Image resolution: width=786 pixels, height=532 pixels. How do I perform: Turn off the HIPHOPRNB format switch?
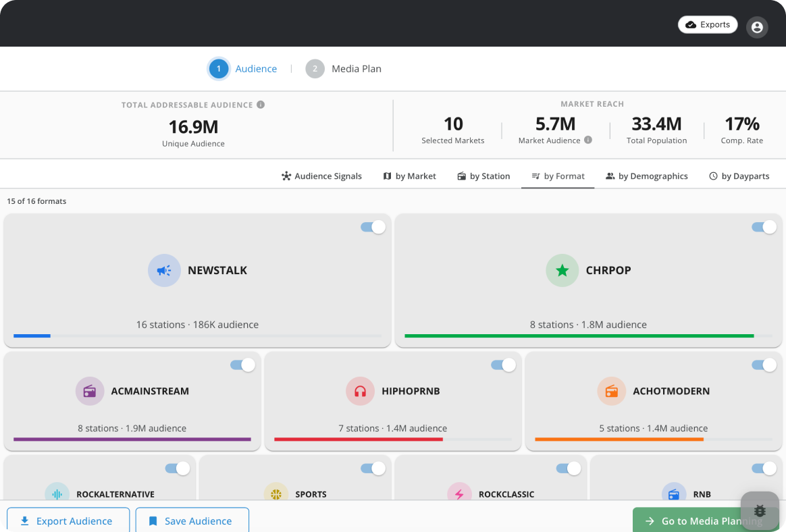503,365
